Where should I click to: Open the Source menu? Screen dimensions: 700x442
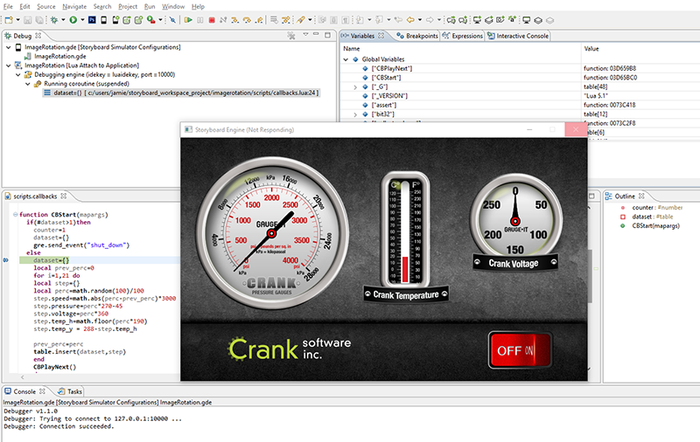(x=46, y=6)
